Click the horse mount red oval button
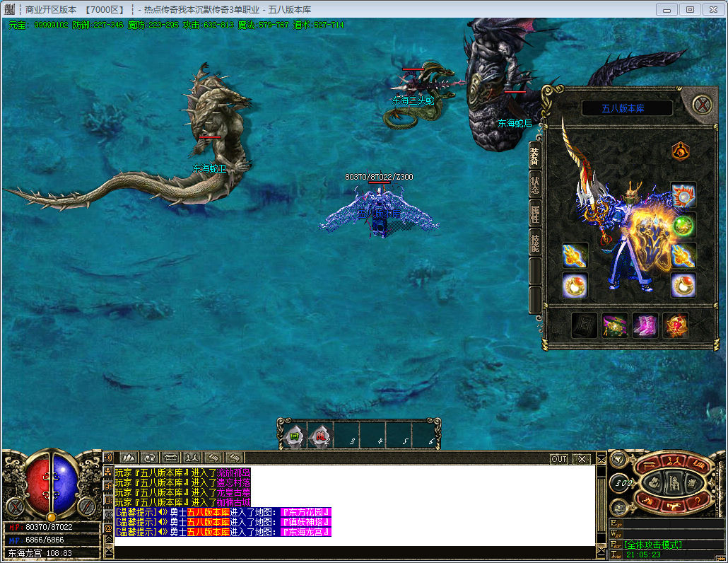The height and width of the screenshot is (563, 728). pyautogui.click(x=674, y=507)
